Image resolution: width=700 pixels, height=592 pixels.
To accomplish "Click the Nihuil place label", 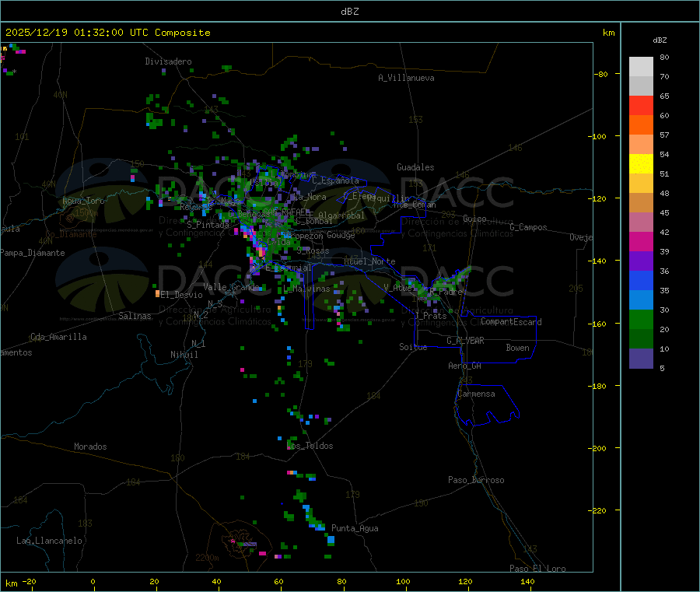I will pos(184,355).
